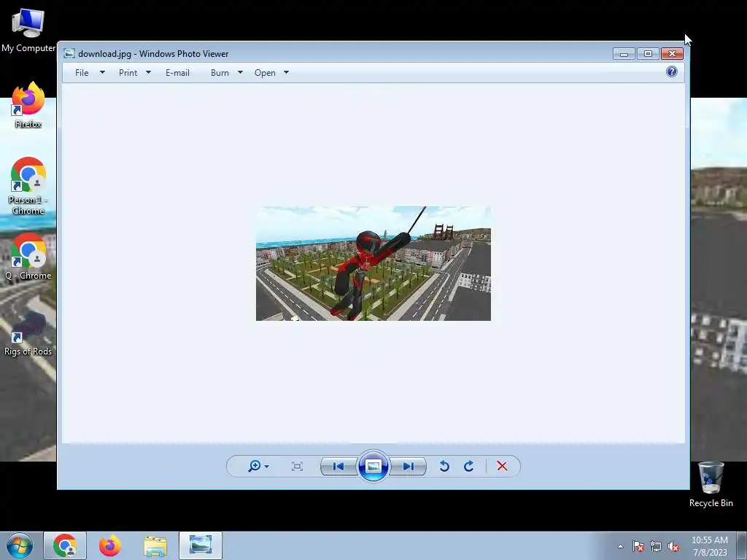Click the muted volume tray icon
The image size is (747, 560).
(673, 546)
